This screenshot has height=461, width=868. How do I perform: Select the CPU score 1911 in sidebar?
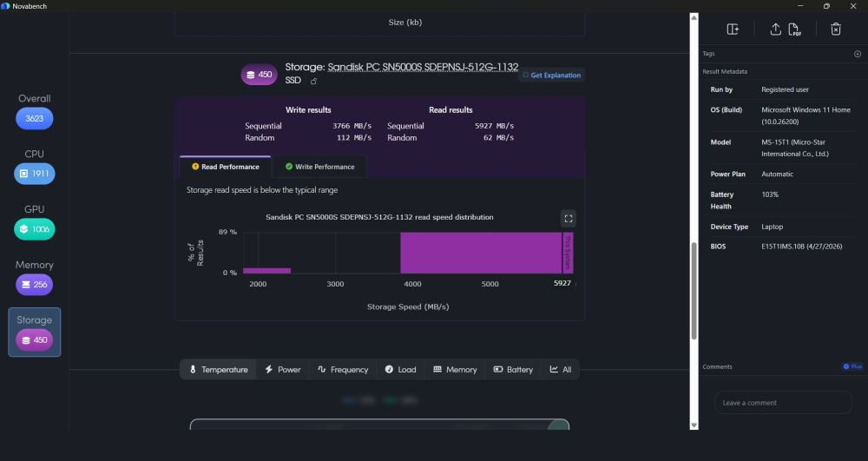35,174
